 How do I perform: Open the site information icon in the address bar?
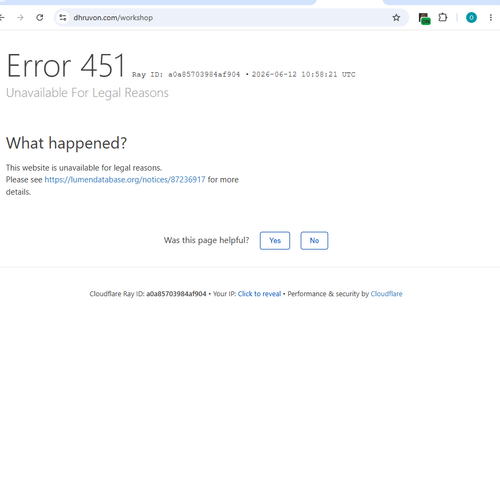(63, 17)
